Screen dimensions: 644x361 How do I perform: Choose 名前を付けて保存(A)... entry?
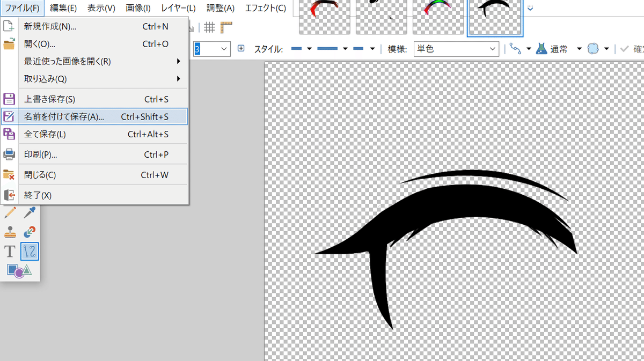94,116
